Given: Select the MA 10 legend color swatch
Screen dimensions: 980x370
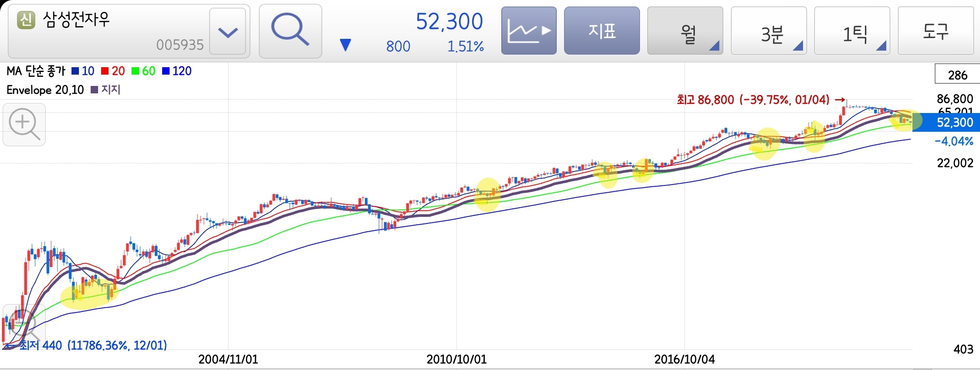Looking at the screenshot, I should click(75, 71).
